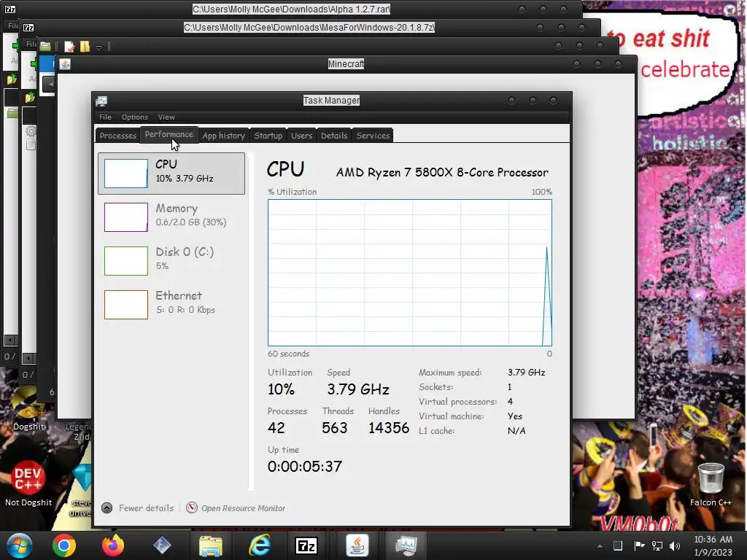
Task: Click the Threads value 563
Action: [334, 427]
